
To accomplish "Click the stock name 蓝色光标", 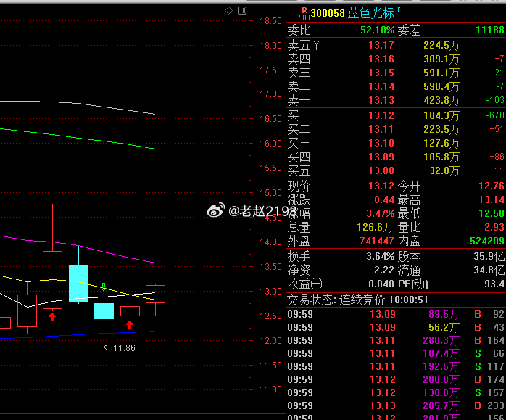I will coord(371,13).
